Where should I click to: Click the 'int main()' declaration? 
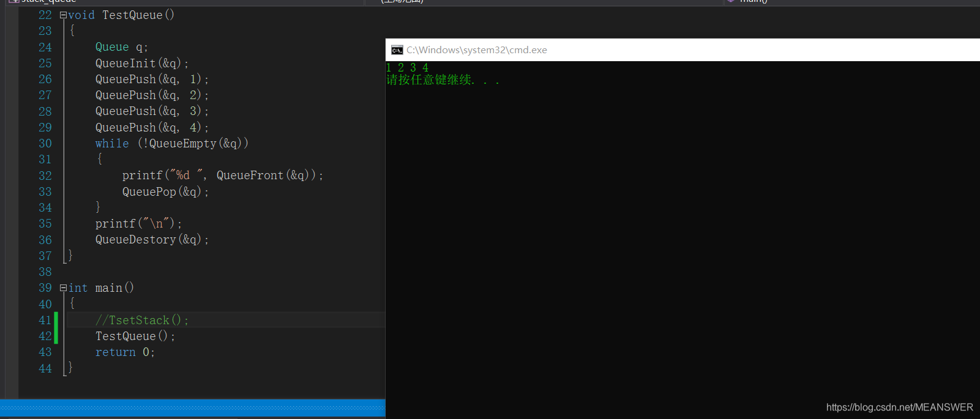[x=101, y=288]
